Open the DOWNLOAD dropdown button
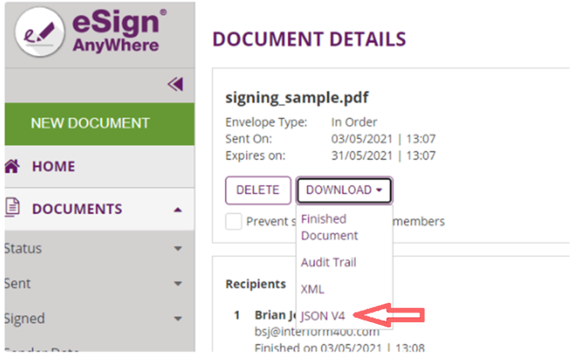Viewport: 588px width, 364px height. point(344,190)
